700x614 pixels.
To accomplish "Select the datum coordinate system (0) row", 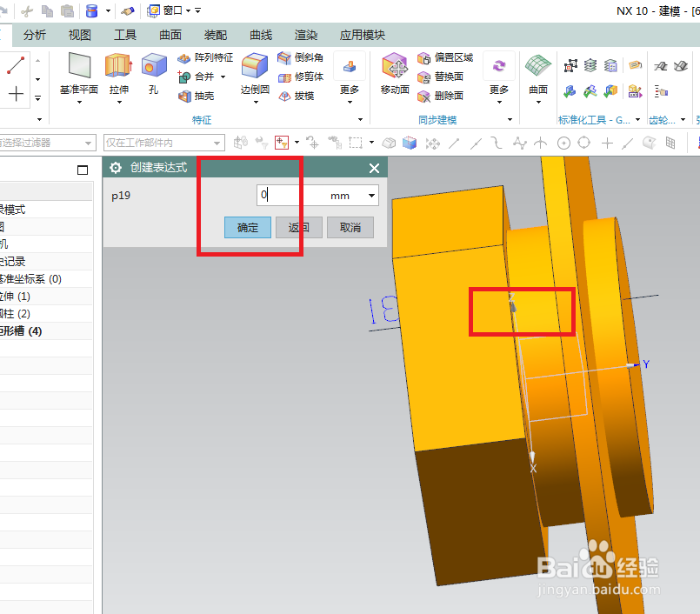I will click(x=46, y=279).
